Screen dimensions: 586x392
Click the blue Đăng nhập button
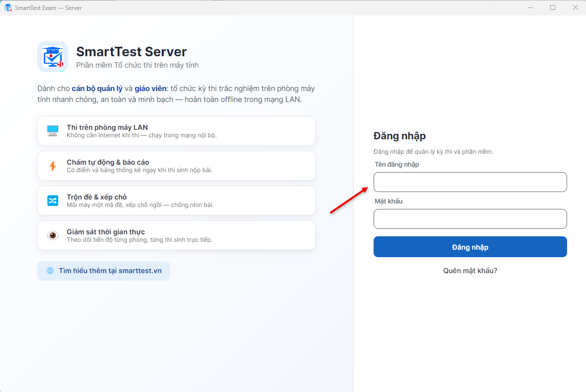click(x=470, y=247)
